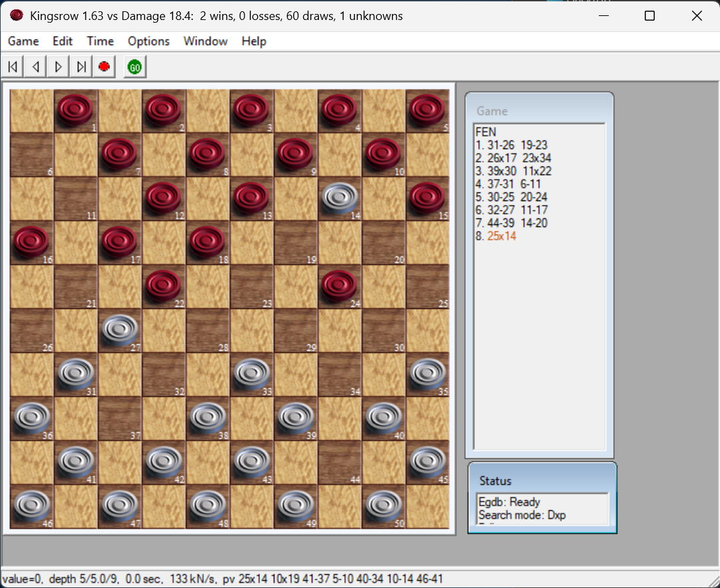Screen dimensions: 720x588
Task: Select the white piece on square 36
Action: point(31,418)
